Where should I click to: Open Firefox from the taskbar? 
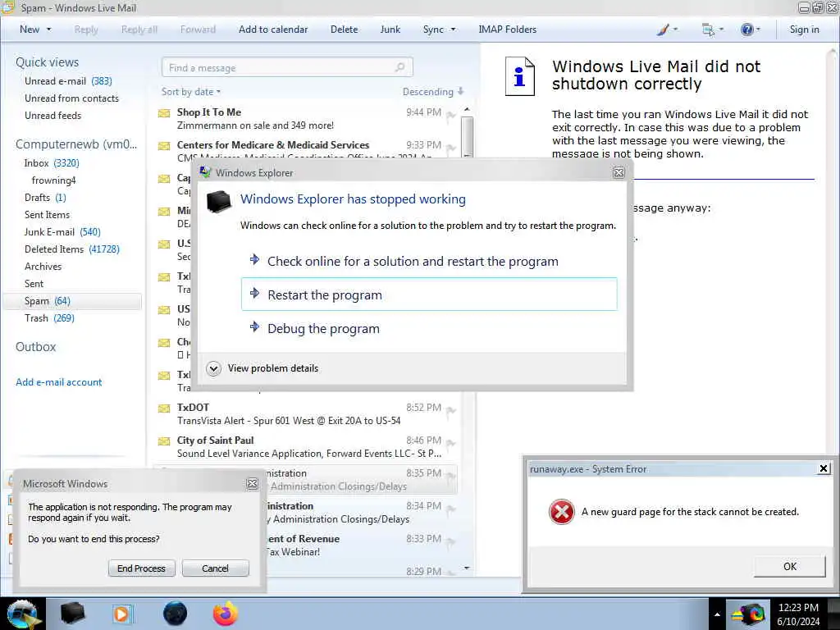tap(225, 614)
